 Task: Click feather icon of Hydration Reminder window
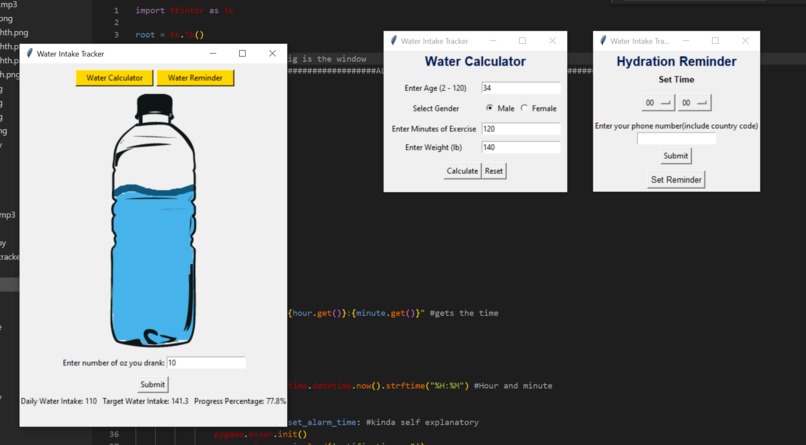[x=603, y=41]
